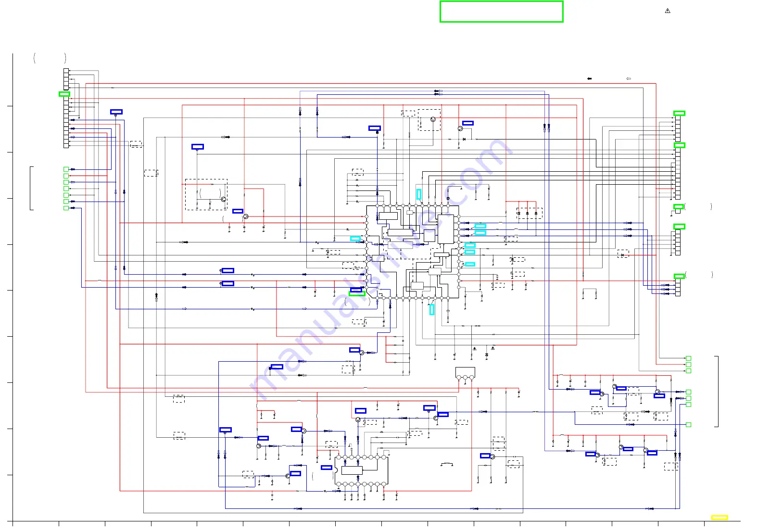757x532 pixels.
Task: Click the warning triangle symbol at top right
Action: pyautogui.click(x=668, y=11)
